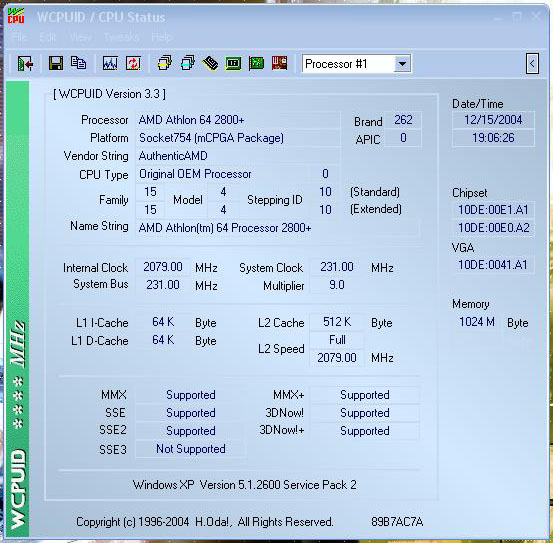Click the date value '12/15/2004'
The height and width of the screenshot is (543, 553).
pyautogui.click(x=493, y=120)
